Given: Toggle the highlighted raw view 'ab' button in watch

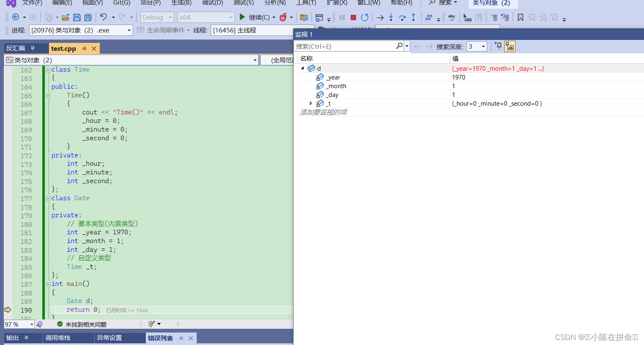Looking at the screenshot, I should (x=510, y=46).
